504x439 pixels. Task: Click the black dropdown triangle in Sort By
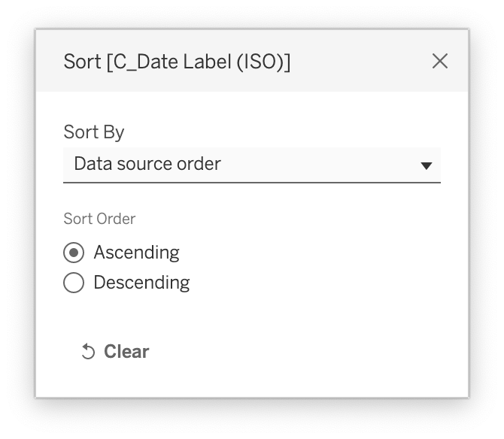click(x=426, y=165)
